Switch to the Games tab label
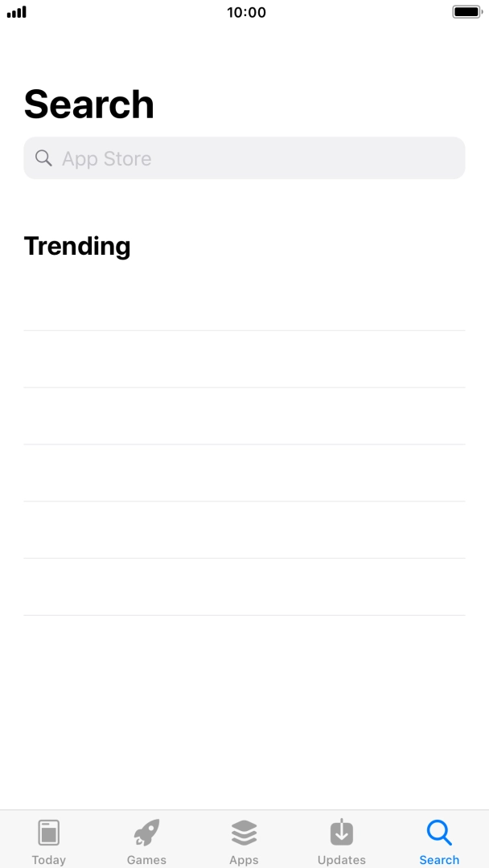Image resolution: width=489 pixels, height=868 pixels. [146, 860]
